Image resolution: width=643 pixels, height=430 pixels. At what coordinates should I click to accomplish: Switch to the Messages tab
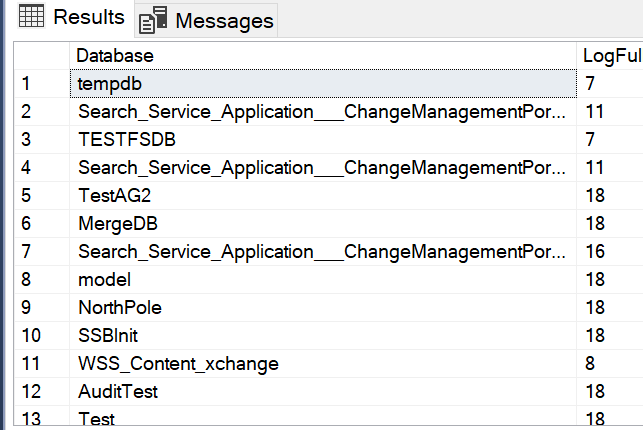tap(224, 20)
